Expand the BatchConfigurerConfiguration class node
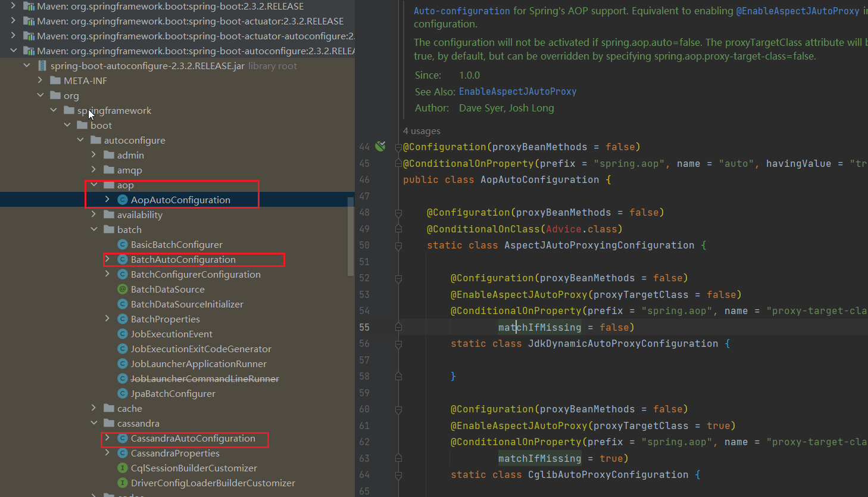This screenshot has width=868, height=497. [x=107, y=274]
